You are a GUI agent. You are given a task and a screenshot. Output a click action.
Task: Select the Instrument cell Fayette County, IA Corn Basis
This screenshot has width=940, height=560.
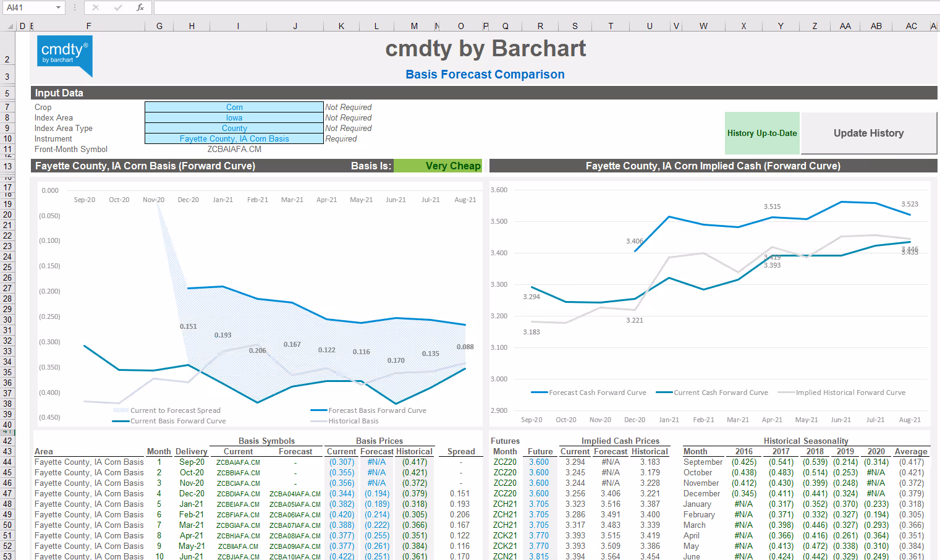pyautogui.click(x=234, y=138)
